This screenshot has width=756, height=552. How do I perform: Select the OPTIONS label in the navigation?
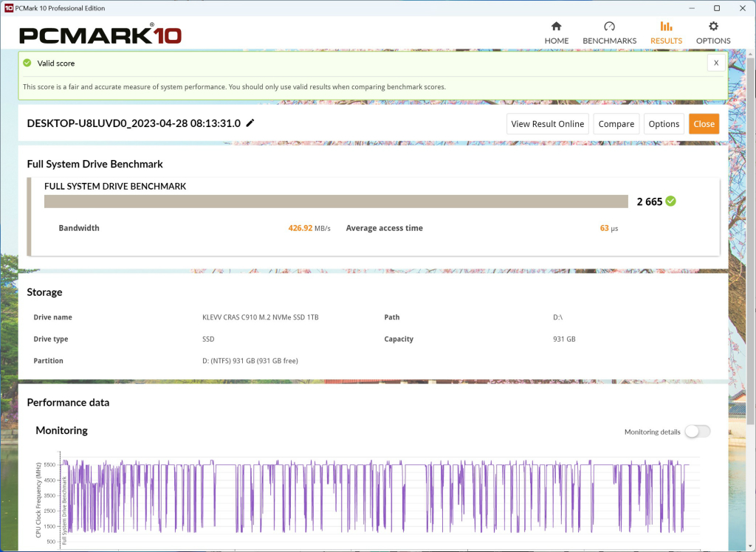(x=713, y=41)
